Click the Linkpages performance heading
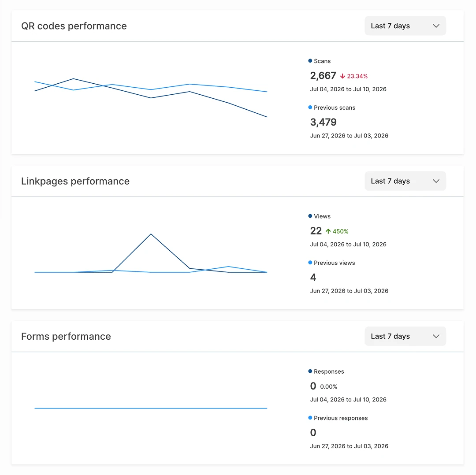The height and width of the screenshot is (475, 476). click(x=75, y=181)
